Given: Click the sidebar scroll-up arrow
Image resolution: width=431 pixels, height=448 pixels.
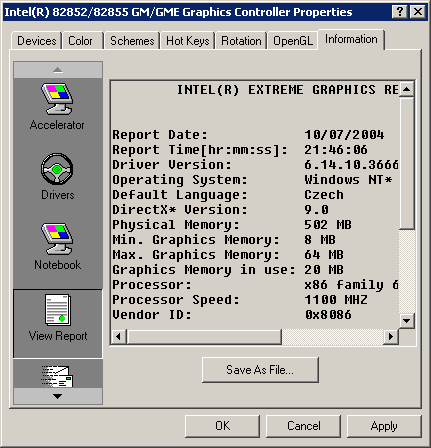Looking at the screenshot, I should [x=58, y=70].
